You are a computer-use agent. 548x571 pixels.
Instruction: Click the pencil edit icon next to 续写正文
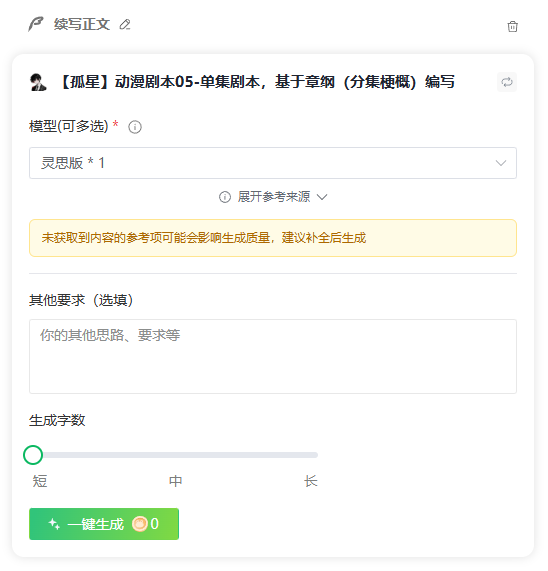point(125,24)
